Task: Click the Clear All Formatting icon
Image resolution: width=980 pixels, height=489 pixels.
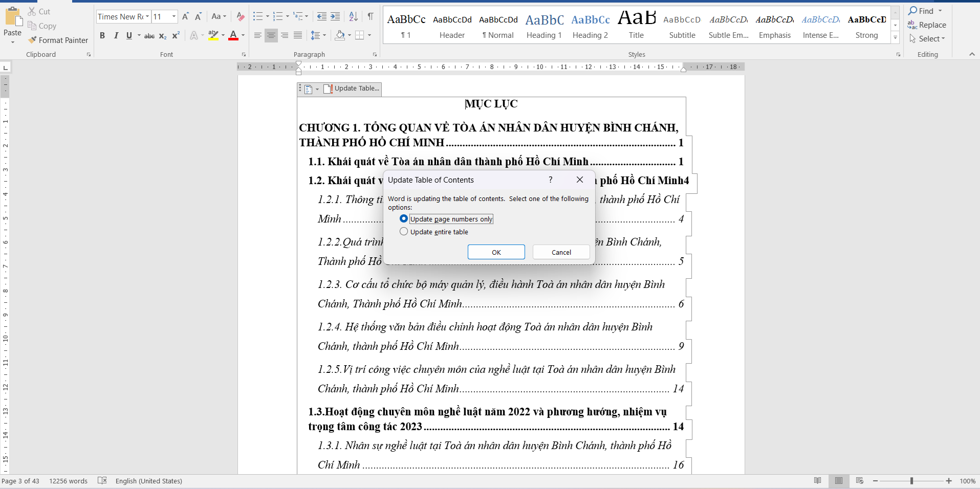Action: point(240,16)
